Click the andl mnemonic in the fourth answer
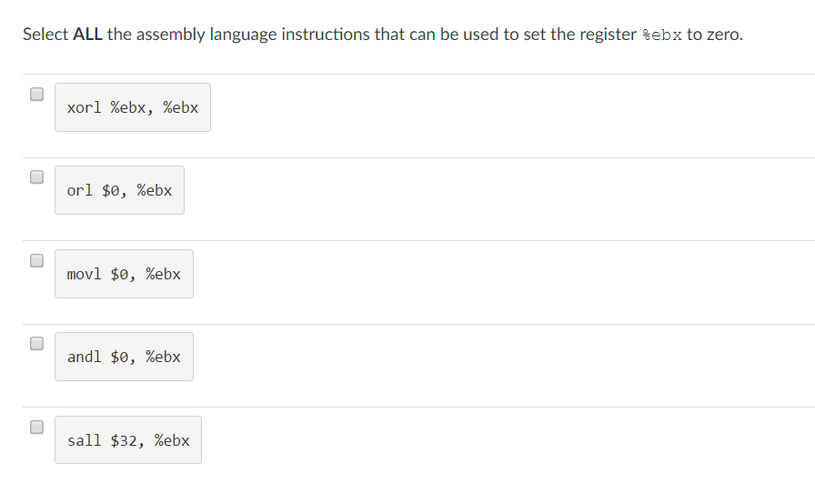815x504 pixels. pos(85,357)
